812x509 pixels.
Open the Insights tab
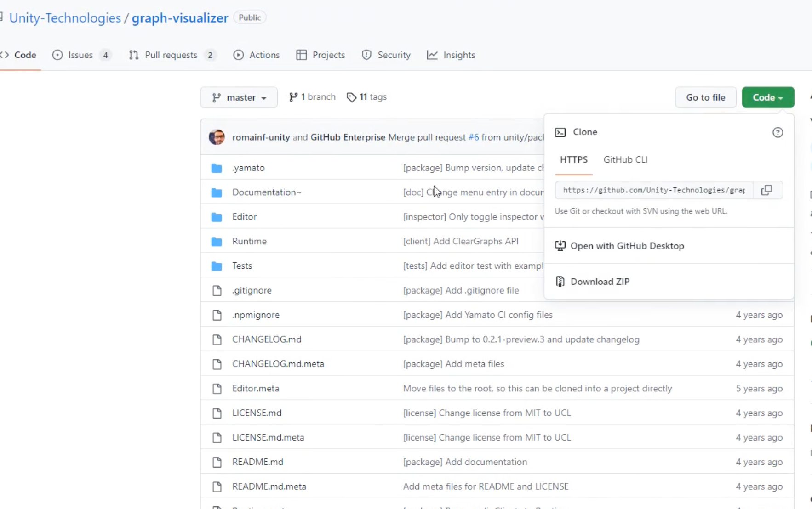pyautogui.click(x=451, y=55)
